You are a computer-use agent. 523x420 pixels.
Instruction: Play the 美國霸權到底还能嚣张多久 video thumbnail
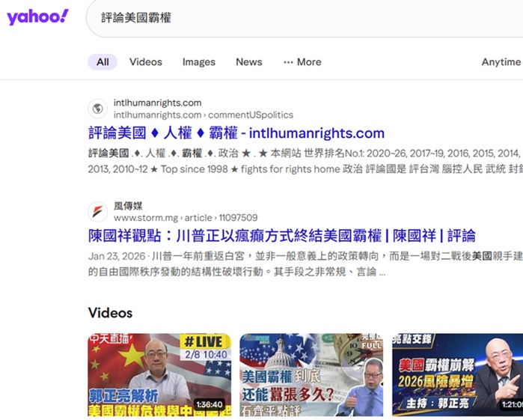click(311, 374)
